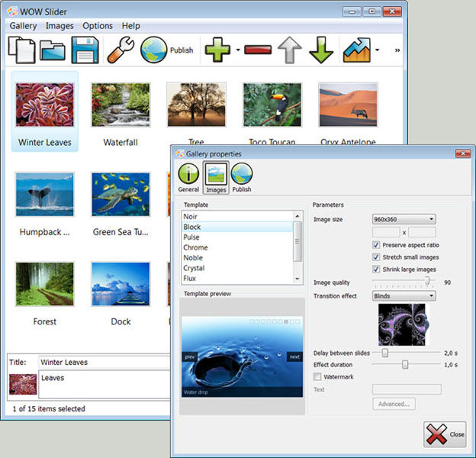Click the fractal transition effect preview image
The image size is (476, 458).
tap(404, 324)
